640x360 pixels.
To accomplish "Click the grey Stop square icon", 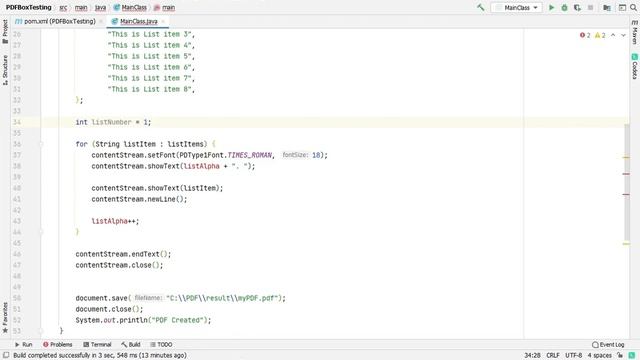I will coord(590,7).
